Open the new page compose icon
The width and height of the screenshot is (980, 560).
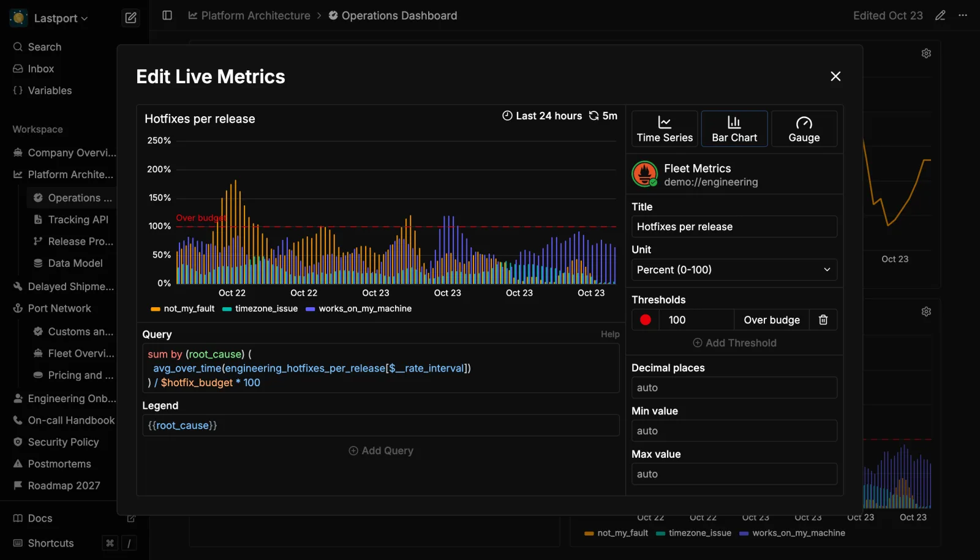130,18
